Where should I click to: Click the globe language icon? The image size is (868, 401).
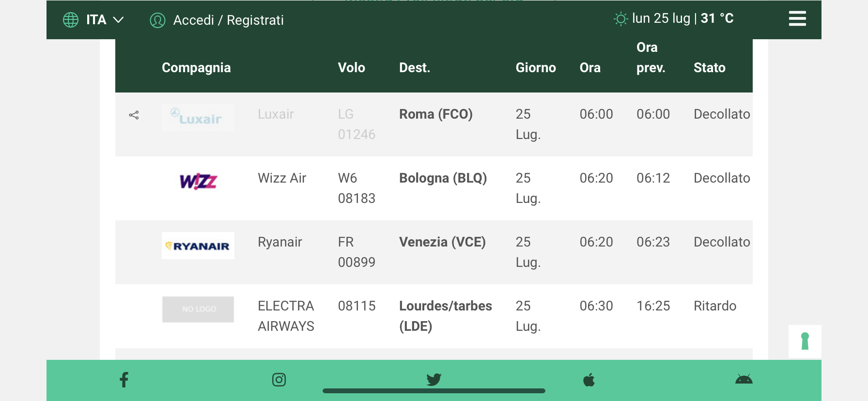tap(71, 20)
